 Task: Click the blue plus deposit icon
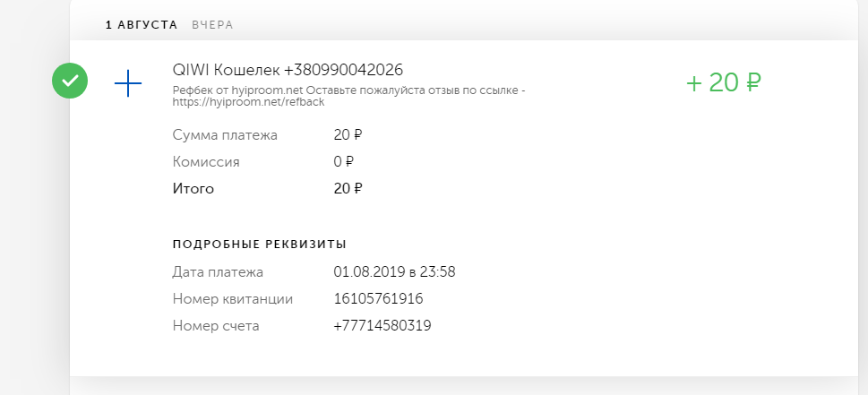coord(128,83)
